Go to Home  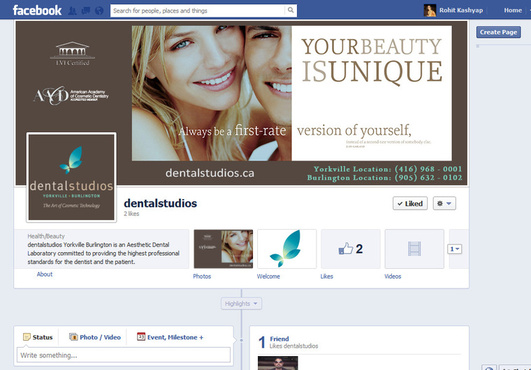click(x=513, y=10)
